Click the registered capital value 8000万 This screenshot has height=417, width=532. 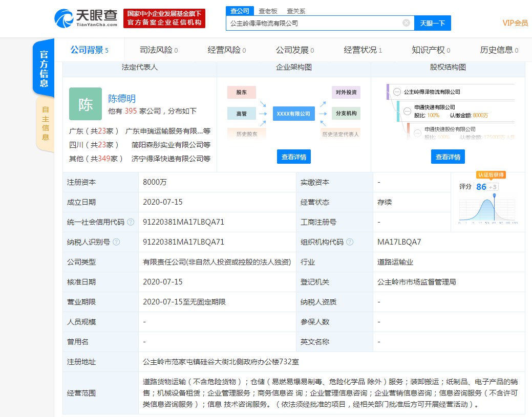[x=155, y=182]
